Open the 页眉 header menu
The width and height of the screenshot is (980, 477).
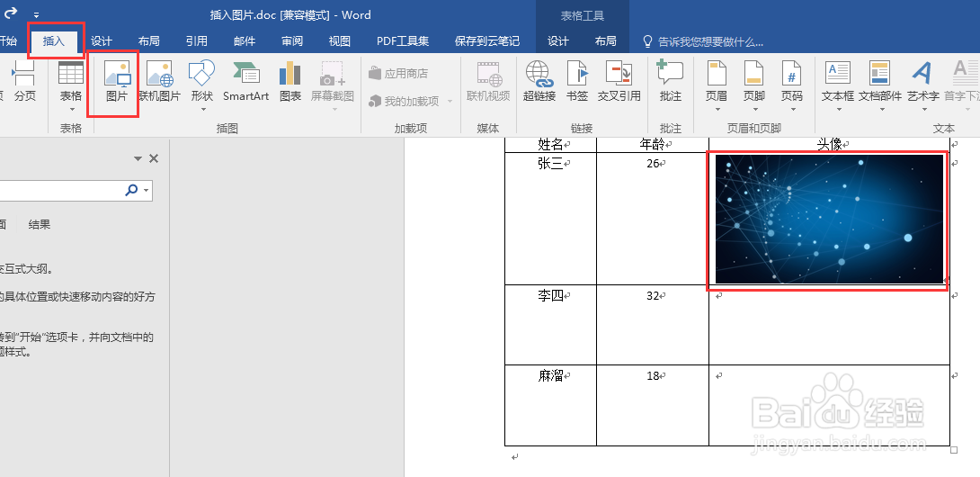tap(717, 85)
